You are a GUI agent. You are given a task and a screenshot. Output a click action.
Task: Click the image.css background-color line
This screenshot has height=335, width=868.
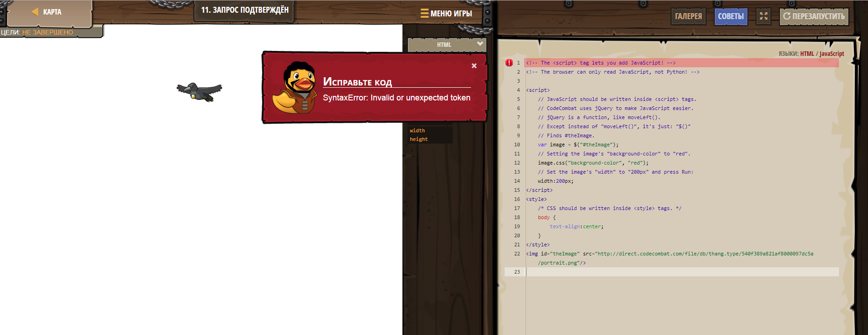click(x=593, y=163)
